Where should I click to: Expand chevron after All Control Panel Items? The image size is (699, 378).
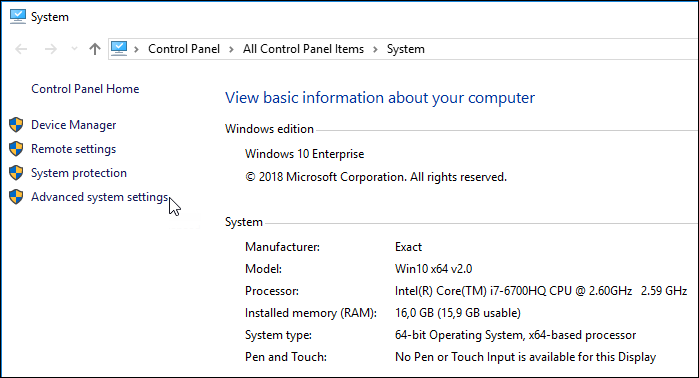[375, 49]
